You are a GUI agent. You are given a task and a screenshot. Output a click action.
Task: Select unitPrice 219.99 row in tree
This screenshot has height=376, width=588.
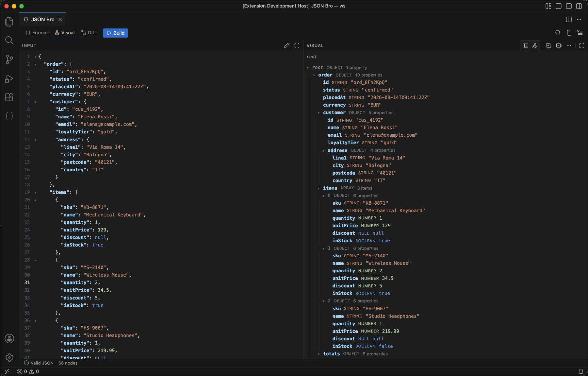tap(446, 331)
